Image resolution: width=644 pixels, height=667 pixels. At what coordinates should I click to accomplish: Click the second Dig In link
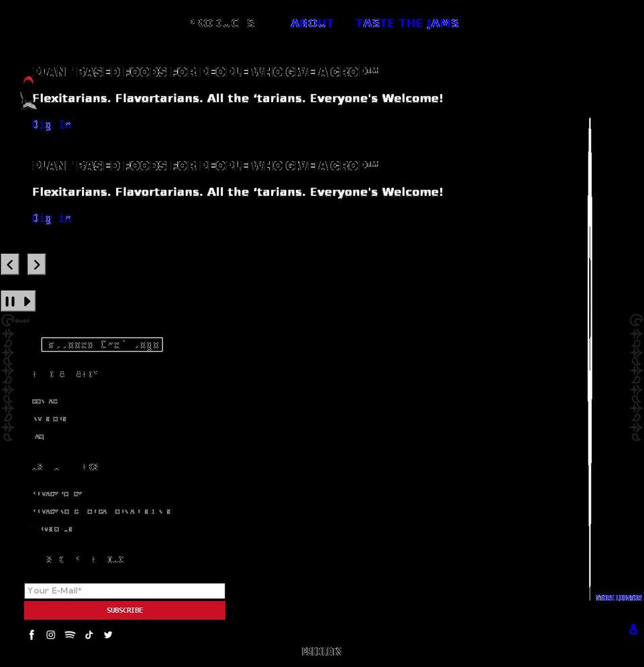pyautogui.click(x=52, y=218)
